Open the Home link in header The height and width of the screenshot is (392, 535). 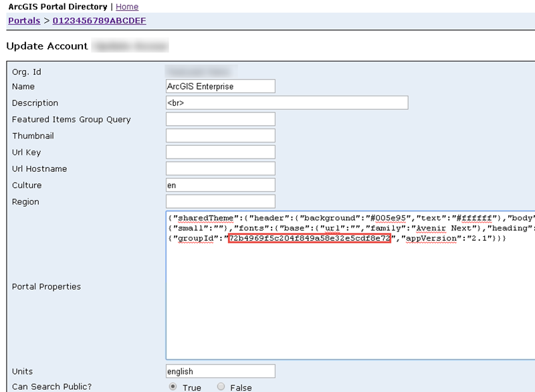(x=127, y=7)
